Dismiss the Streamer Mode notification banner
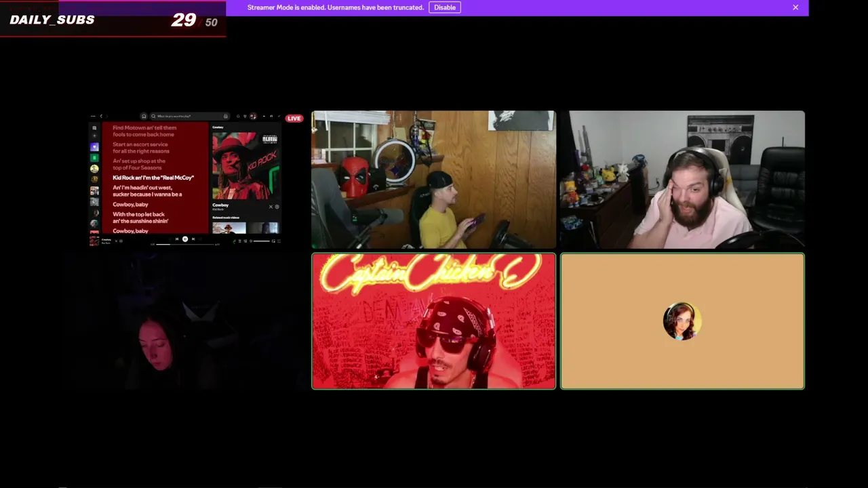Screen dimensions: 868x488 (x=795, y=7)
